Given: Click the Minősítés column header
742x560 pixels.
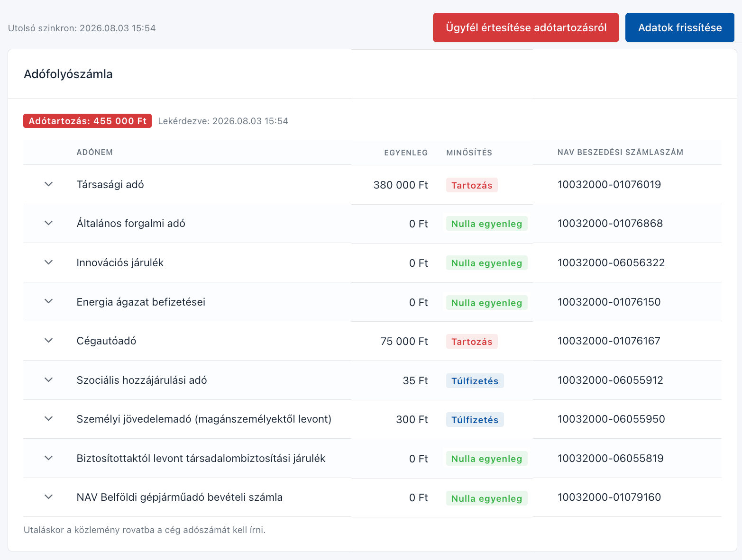Looking at the screenshot, I should pyautogui.click(x=469, y=153).
